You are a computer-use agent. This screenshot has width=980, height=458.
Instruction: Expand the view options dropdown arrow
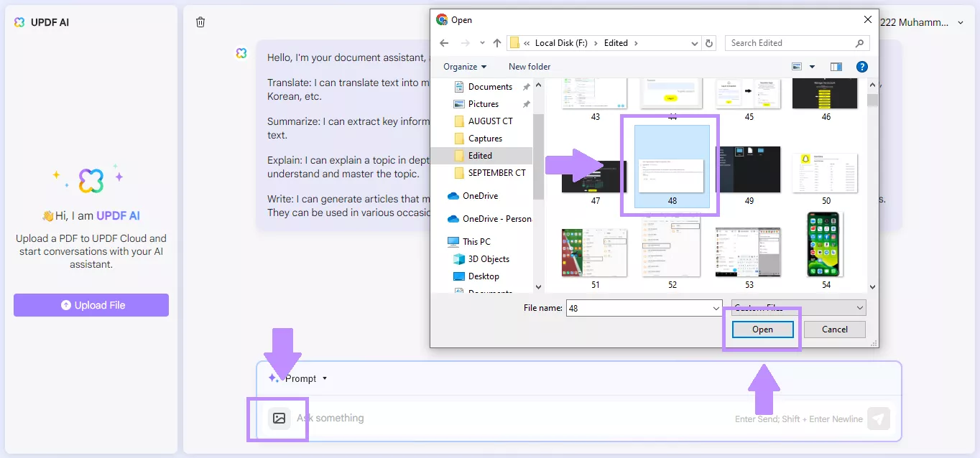[x=813, y=67]
